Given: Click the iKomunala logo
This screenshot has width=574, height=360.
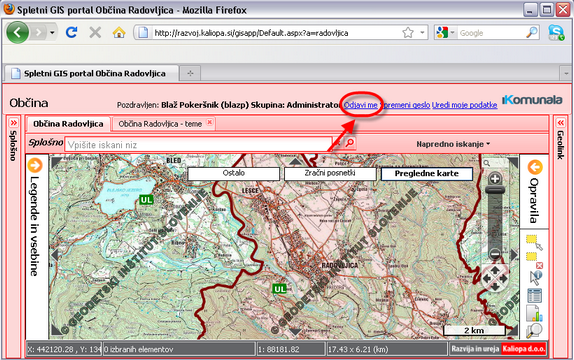Looking at the screenshot, I should [532, 100].
